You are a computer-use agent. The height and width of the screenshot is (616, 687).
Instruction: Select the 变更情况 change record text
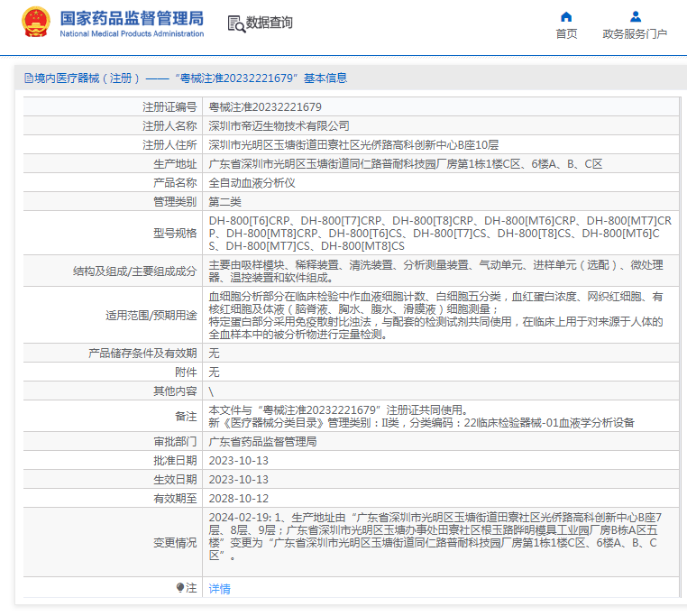point(435,537)
